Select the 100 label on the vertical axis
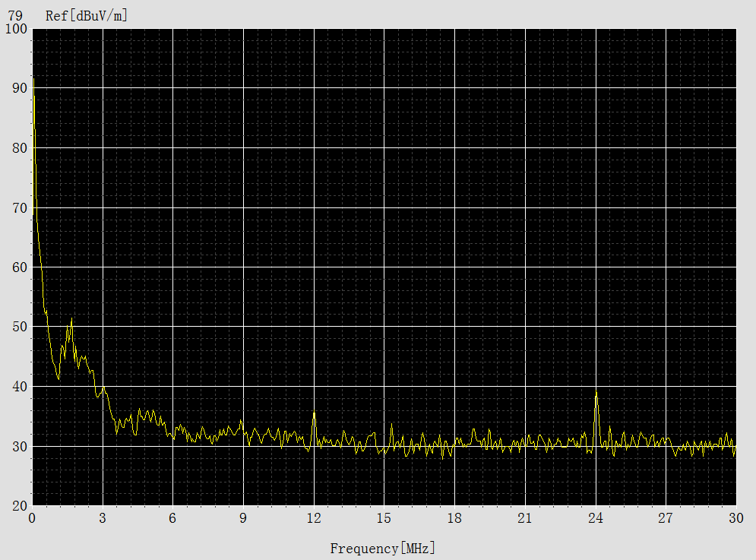The height and width of the screenshot is (560, 756). tap(16, 28)
